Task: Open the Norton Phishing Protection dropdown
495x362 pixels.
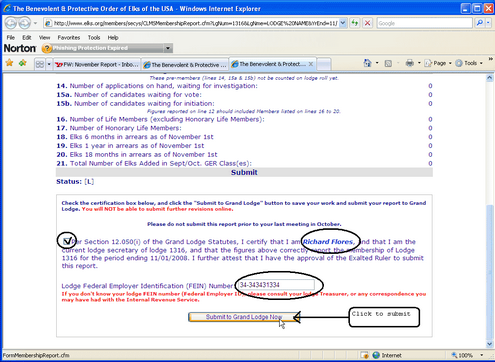Action: point(168,48)
